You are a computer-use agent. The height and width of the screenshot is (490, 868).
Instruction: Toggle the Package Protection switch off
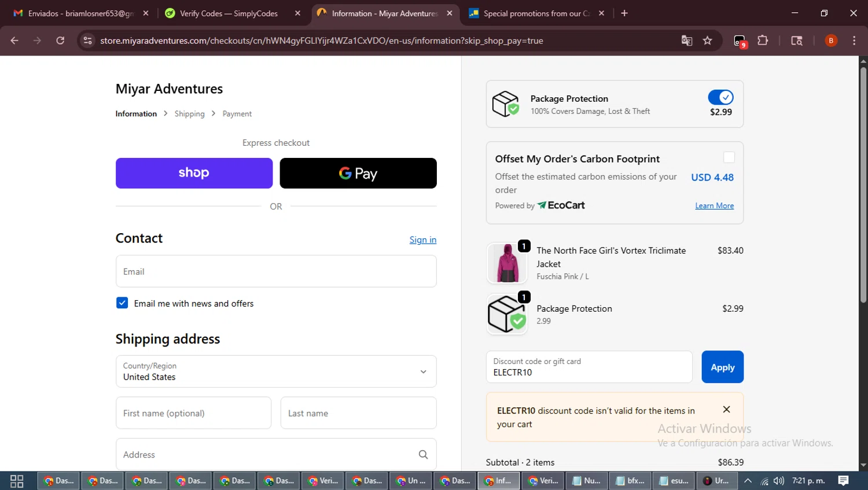point(720,97)
